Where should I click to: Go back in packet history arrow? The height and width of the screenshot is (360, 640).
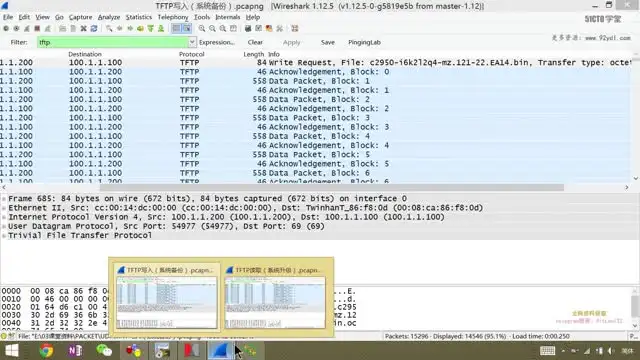[120, 29]
